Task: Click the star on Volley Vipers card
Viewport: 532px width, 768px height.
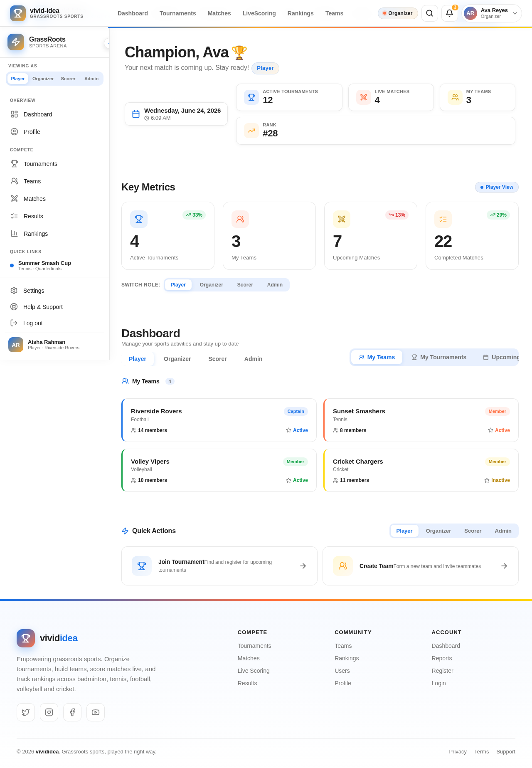Action: coord(288,480)
